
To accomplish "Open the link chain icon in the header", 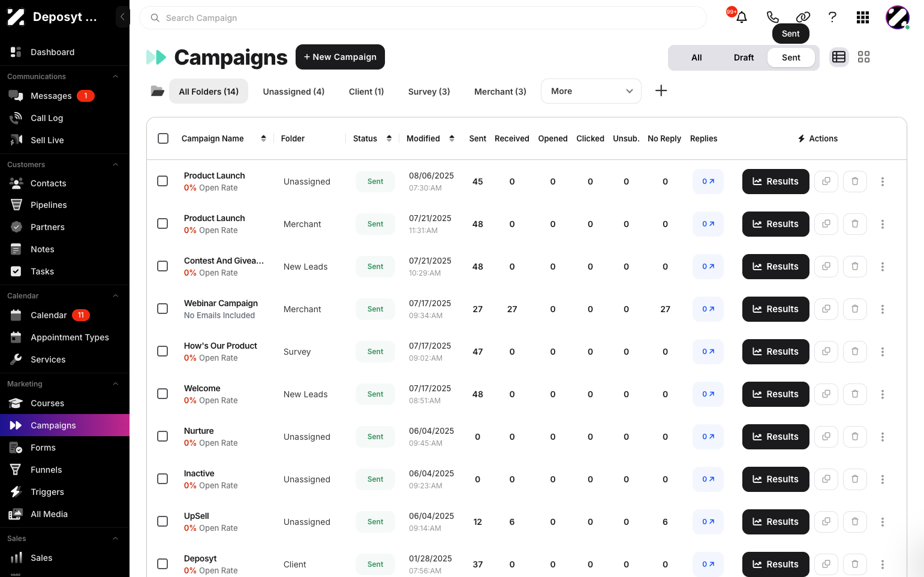I will click(803, 17).
